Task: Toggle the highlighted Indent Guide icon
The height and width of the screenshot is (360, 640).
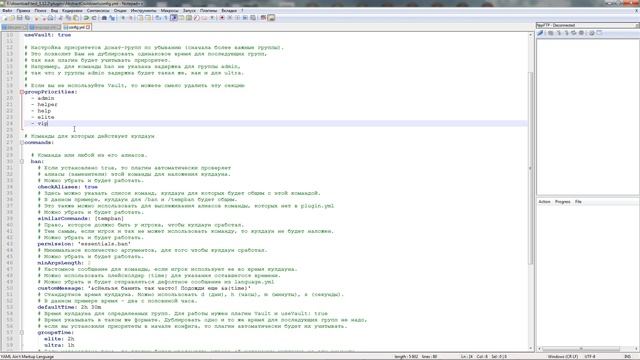Action: coord(174,18)
